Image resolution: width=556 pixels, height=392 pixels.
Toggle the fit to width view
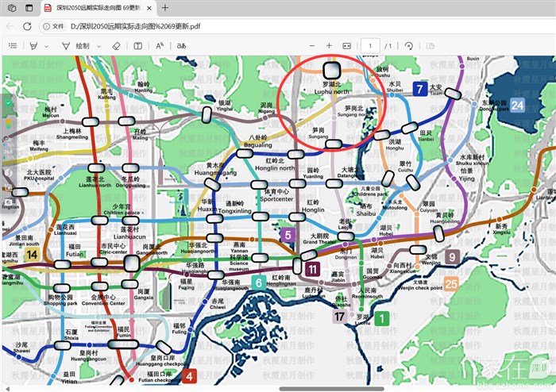point(347,46)
